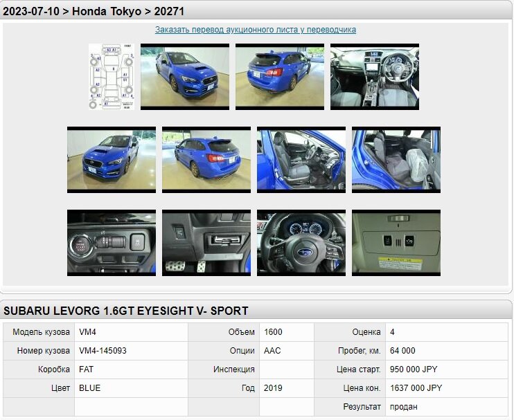Click the Оценка label
The width and height of the screenshot is (514, 420).
point(366,332)
